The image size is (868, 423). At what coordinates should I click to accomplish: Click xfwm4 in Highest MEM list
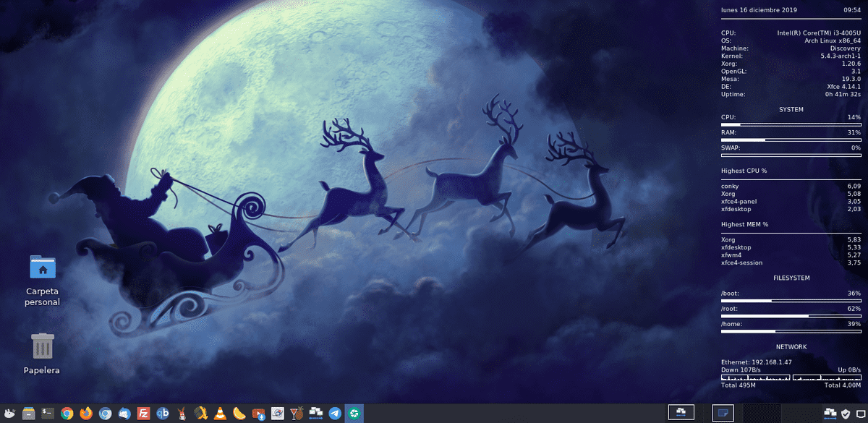coord(731,255)
